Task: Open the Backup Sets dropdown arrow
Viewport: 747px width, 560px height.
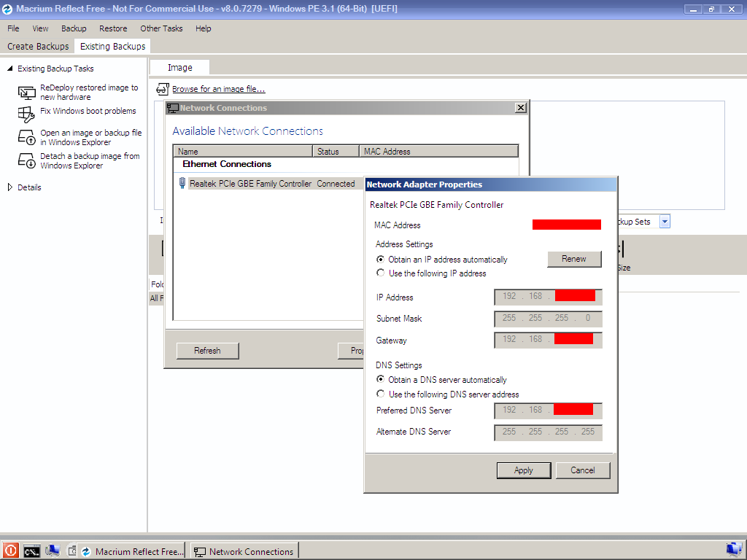Action: pos(665,222)
